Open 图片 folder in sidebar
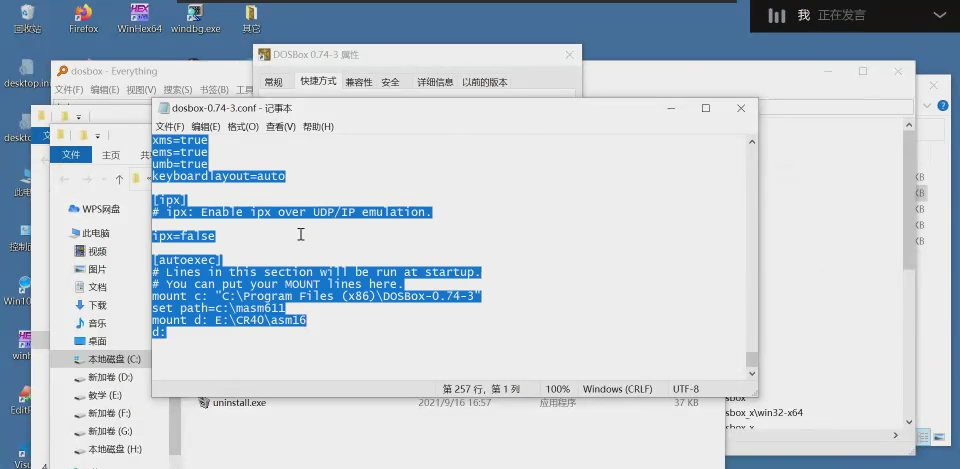Image resolution: width=960 pixels, height=469 pixels. click(x=90, y=269)
